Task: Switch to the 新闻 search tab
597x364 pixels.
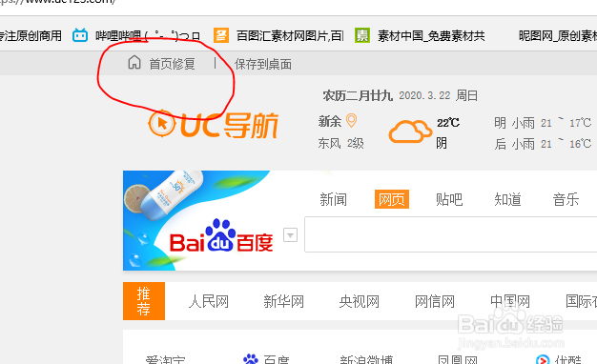Action: (x=333, y=199)
